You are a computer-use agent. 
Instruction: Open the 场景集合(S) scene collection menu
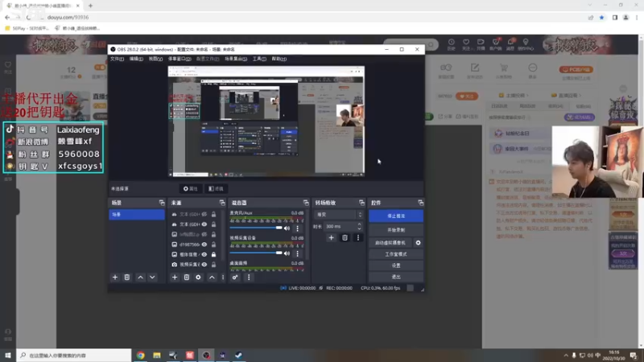pos(236,59)
